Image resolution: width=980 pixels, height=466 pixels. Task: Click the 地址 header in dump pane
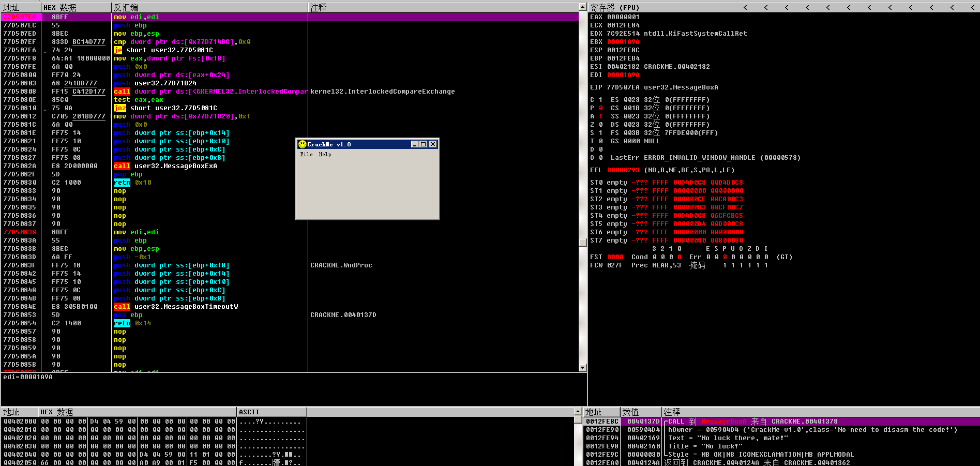[20, 412]
